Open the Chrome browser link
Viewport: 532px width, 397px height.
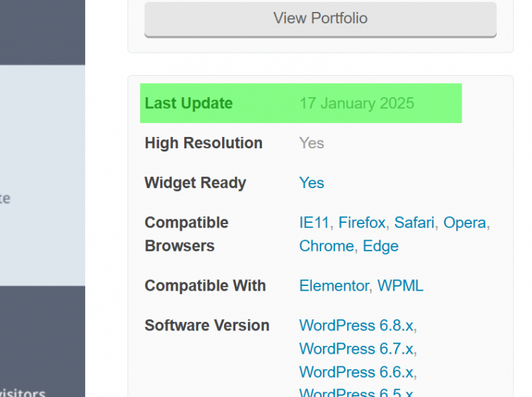click(326, 246)
